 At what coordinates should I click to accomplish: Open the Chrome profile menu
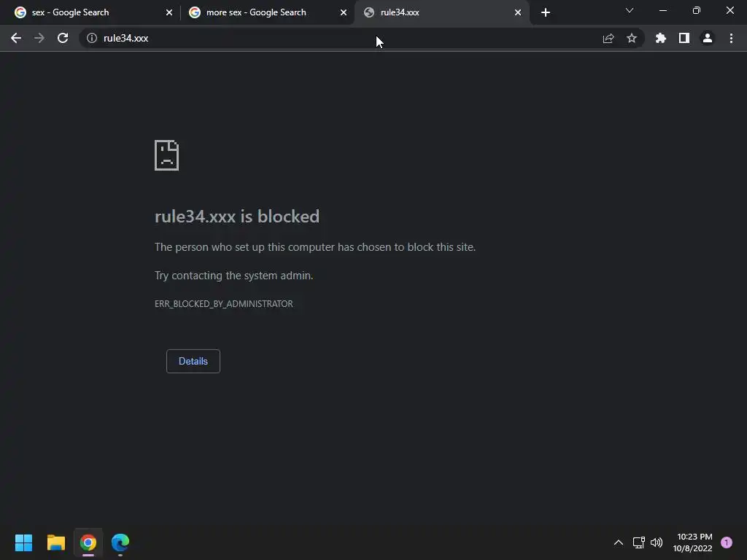pos(707,38)
